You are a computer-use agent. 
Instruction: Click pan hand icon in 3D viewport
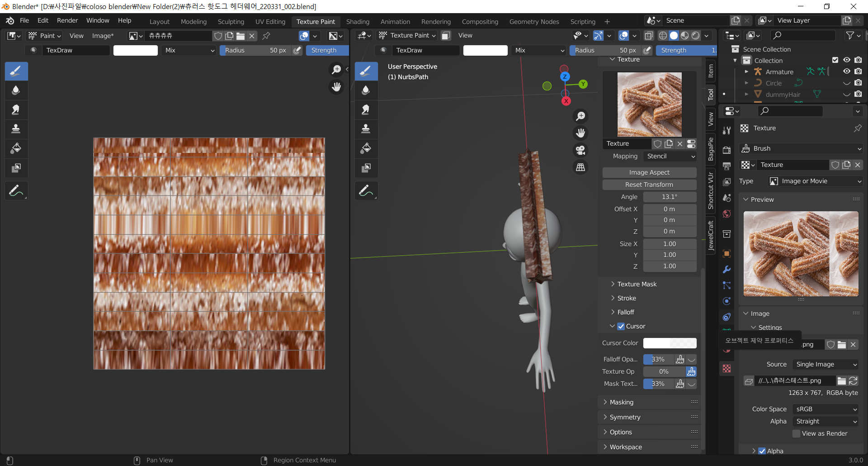click(x=580, y=133)
